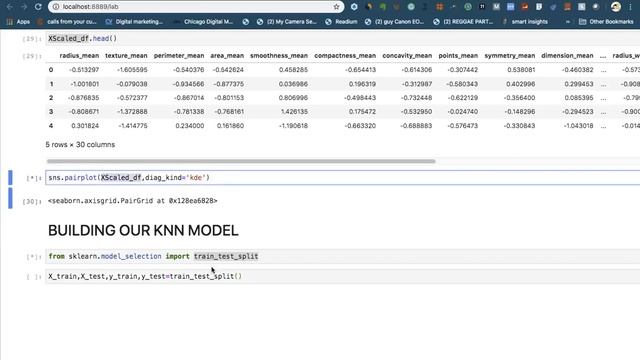Open Chrome three-dot menu

[630, 7]
